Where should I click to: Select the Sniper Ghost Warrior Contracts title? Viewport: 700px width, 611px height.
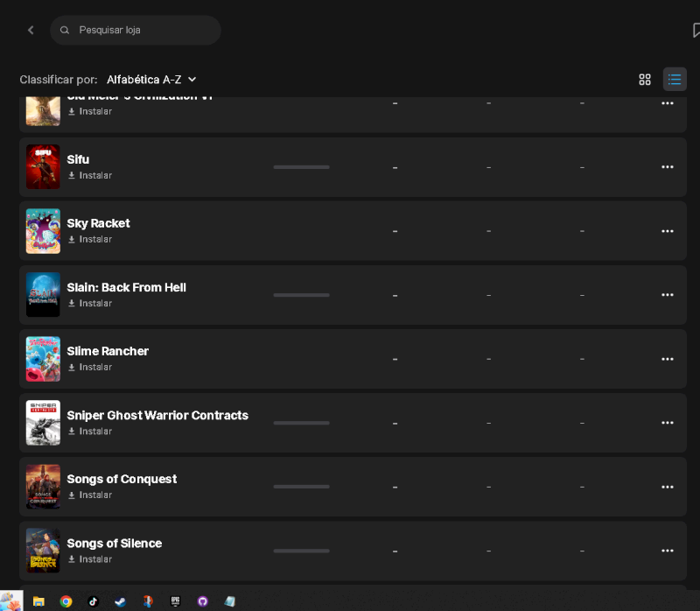pyautogui.click(x=157, y=416)
